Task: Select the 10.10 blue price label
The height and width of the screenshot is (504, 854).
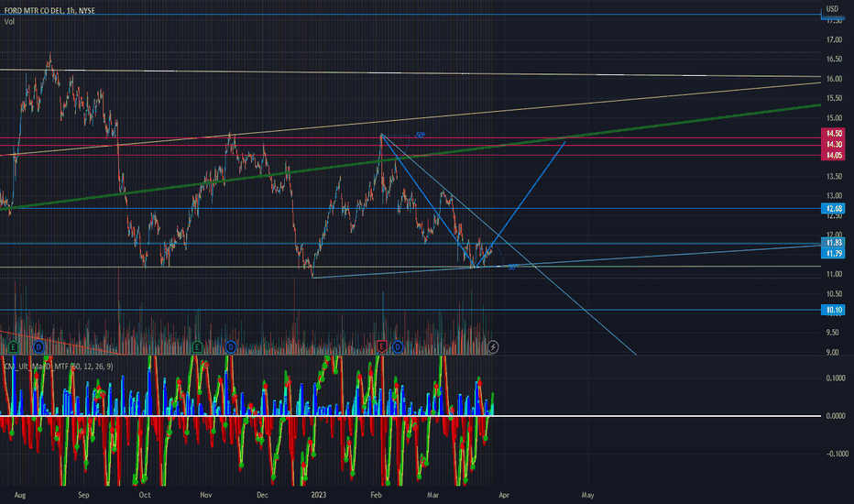Action: click(833, 310)
